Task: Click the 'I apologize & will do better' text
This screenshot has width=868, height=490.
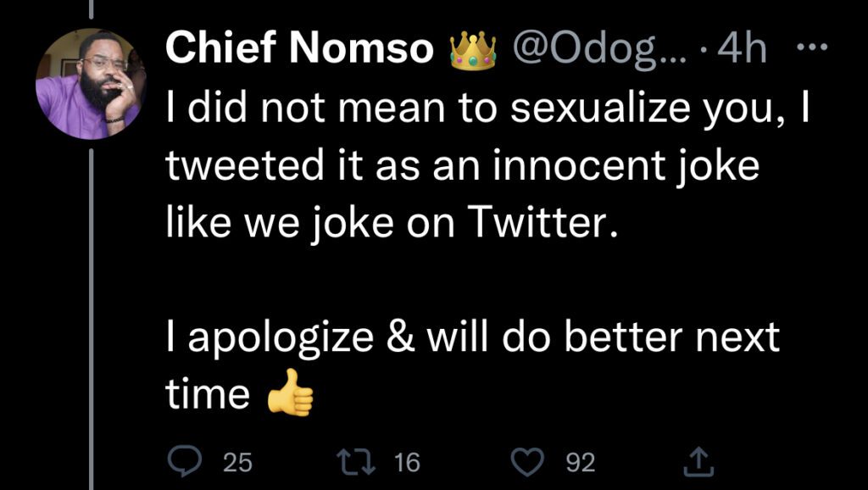Action: pos(470,337)
